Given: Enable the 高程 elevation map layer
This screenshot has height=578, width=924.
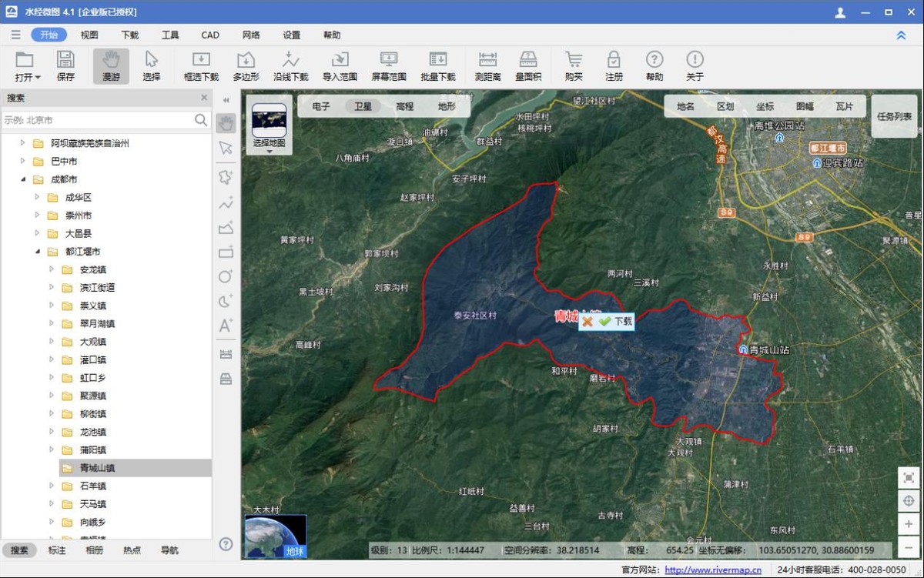Looking at the screenshot, I should (x=404, y=107).
